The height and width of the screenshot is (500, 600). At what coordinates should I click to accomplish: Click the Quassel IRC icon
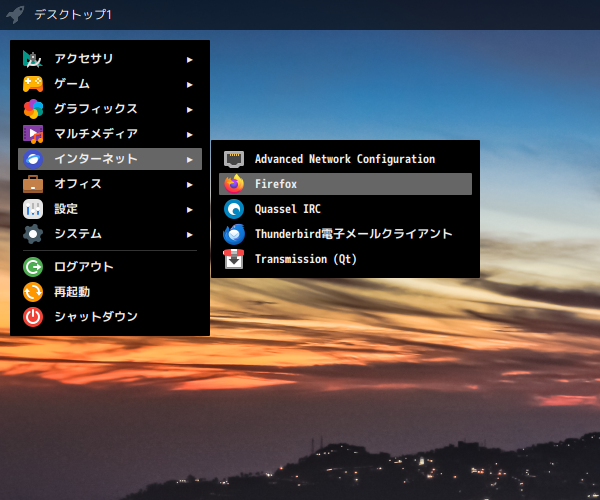coord(234,209)
